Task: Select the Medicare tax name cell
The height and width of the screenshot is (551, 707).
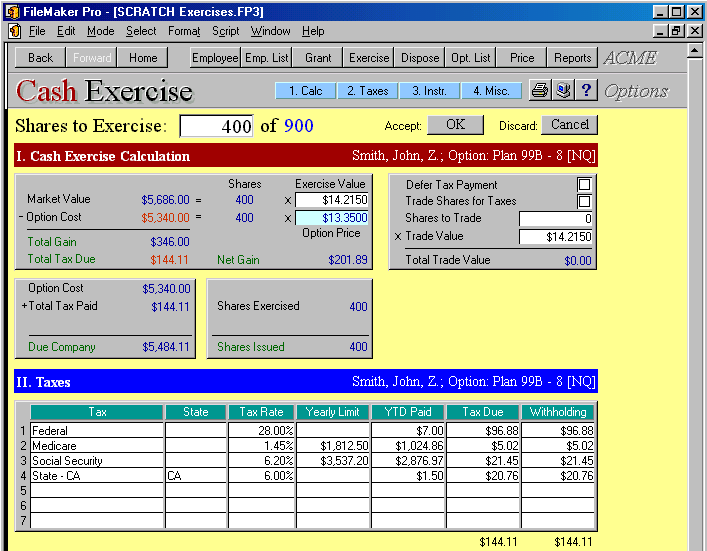Action: tap(97, 445)
